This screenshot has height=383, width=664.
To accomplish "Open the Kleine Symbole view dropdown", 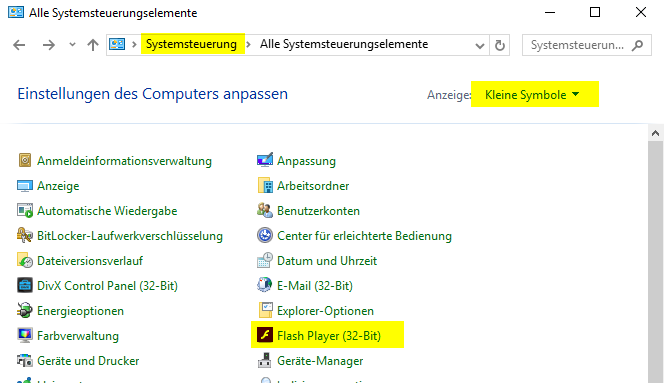I will point(532,95).
